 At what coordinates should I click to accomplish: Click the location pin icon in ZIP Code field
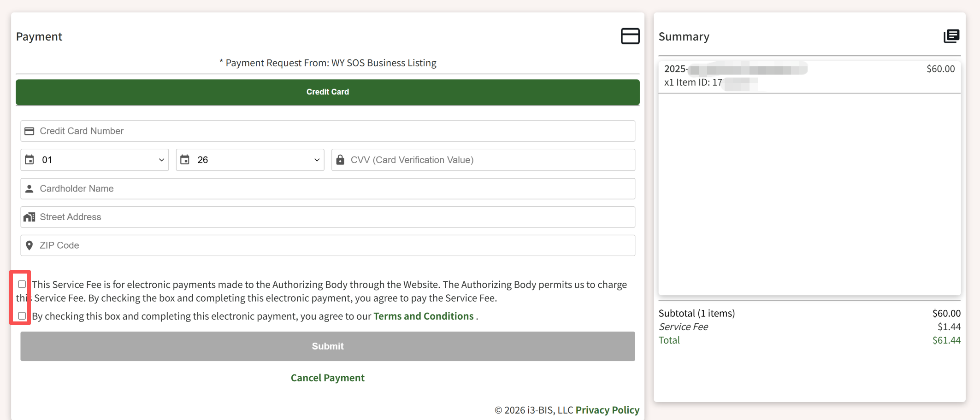(29, 245)
